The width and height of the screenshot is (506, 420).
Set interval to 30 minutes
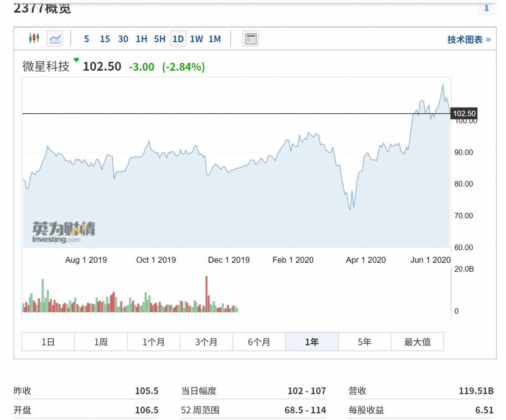click(123, 39)
